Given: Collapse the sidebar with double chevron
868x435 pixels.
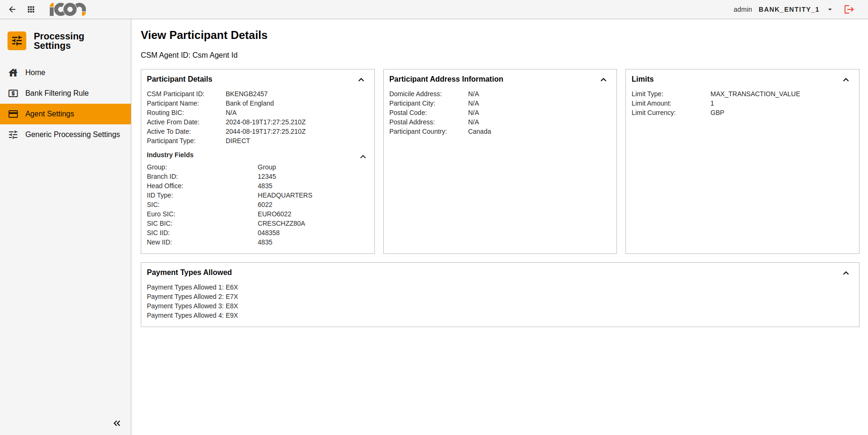Looking at the screenshot, I should pos(117,423).
